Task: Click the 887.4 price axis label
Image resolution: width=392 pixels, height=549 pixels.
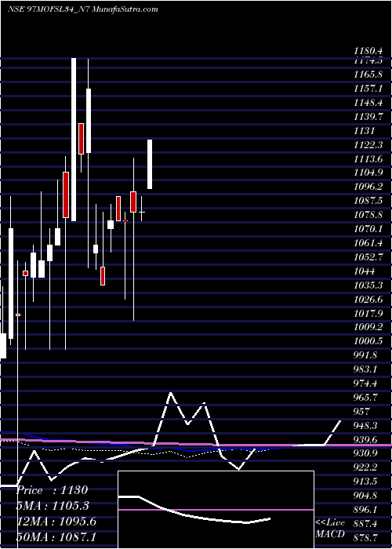Action: (x=366, y=524)
